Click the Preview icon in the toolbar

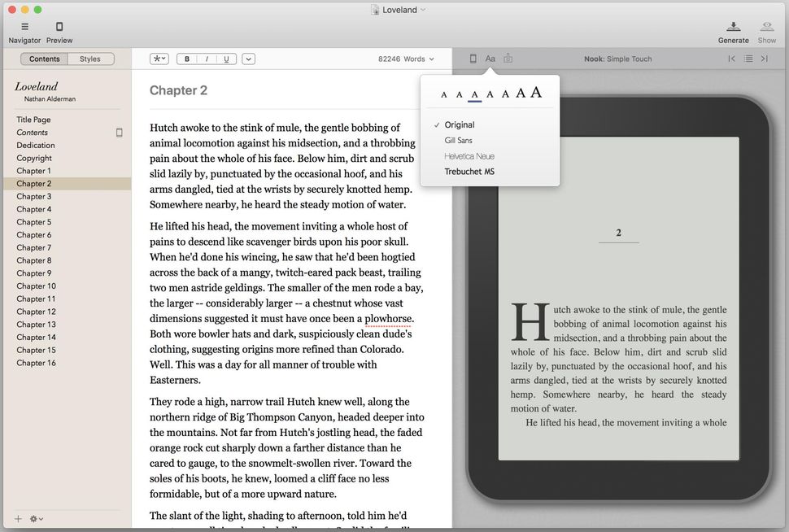(x=59, y=27)
